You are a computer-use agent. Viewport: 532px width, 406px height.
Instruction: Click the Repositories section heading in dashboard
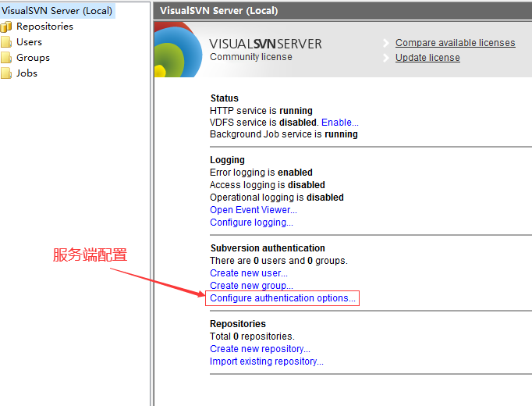pyautogui.click(x=238, y=324)
